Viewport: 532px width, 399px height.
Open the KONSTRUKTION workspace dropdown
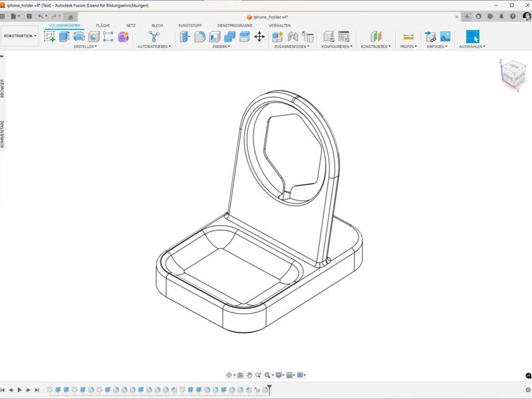tap(20, 36)
